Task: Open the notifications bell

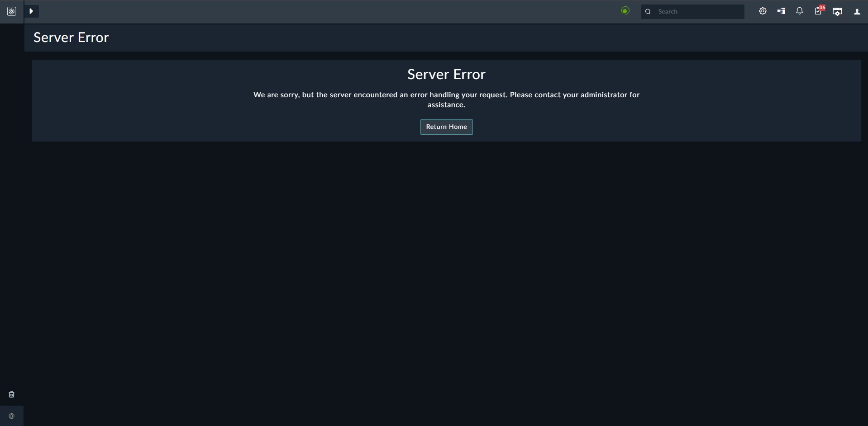Action: (x=800, y=11)
